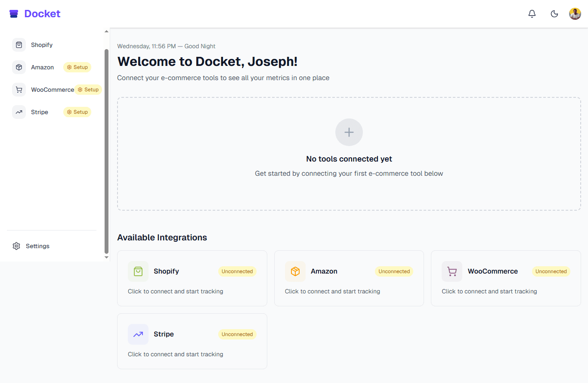Click the Docket logo icon in the header

13,13
